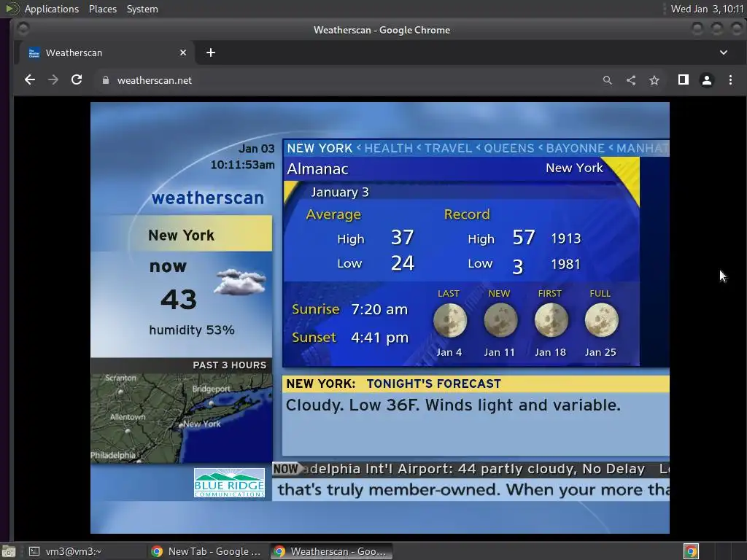Click the Chrome icon in the system tray

(691, 551)
